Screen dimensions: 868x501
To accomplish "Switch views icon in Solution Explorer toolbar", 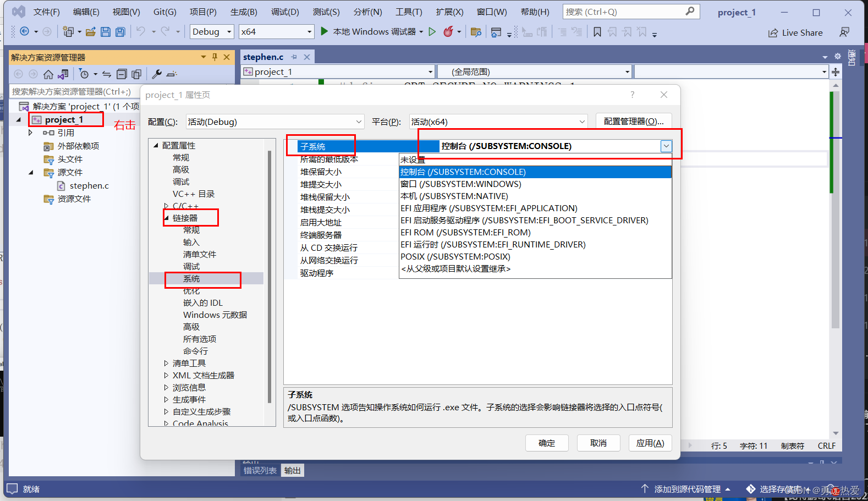I will (x=63, y=74).
